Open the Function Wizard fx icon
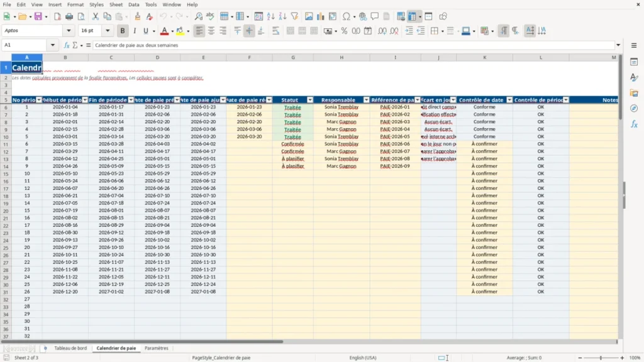The height and width of the screenshot is (362, 644). tap(67, 45)
